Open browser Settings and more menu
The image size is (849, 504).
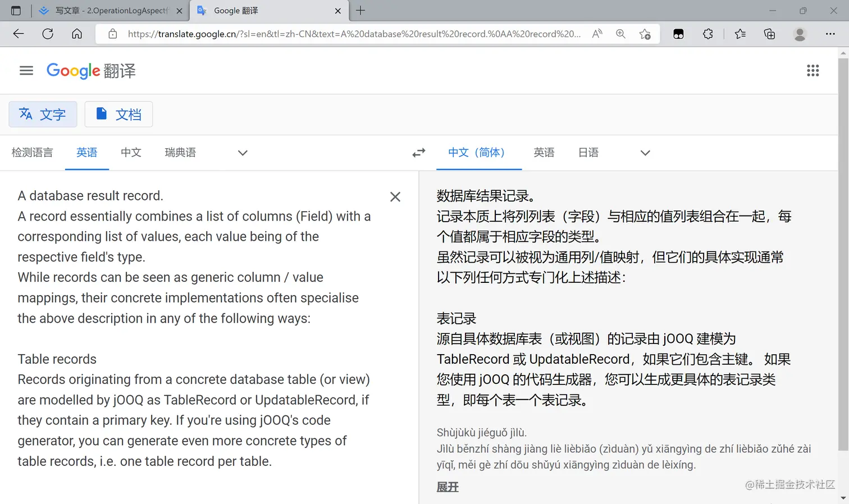pos(830,34)
